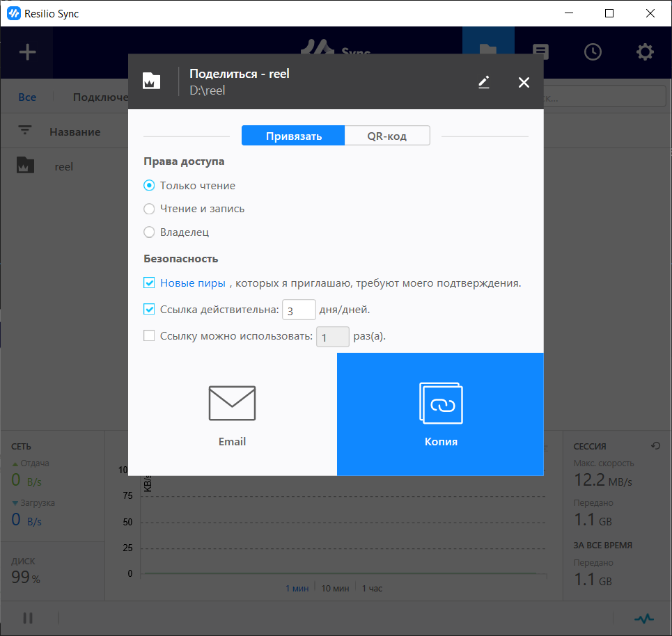Reset session stats with circular arrow icon

[655, 446]
